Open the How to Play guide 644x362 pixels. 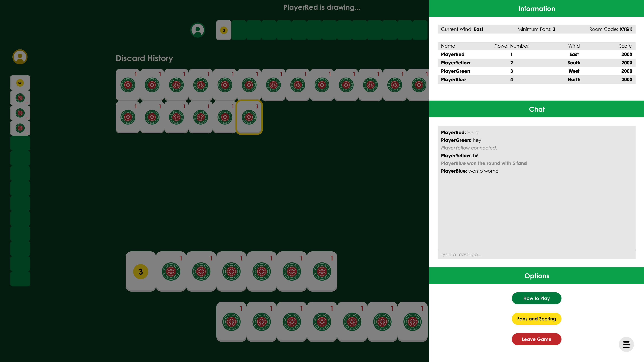536,298
